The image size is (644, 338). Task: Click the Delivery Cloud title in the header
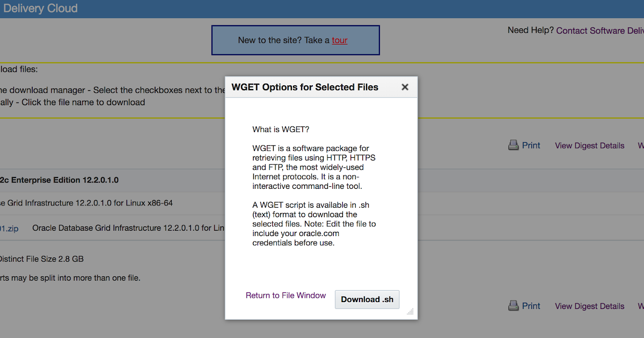[x=40, y=8]
